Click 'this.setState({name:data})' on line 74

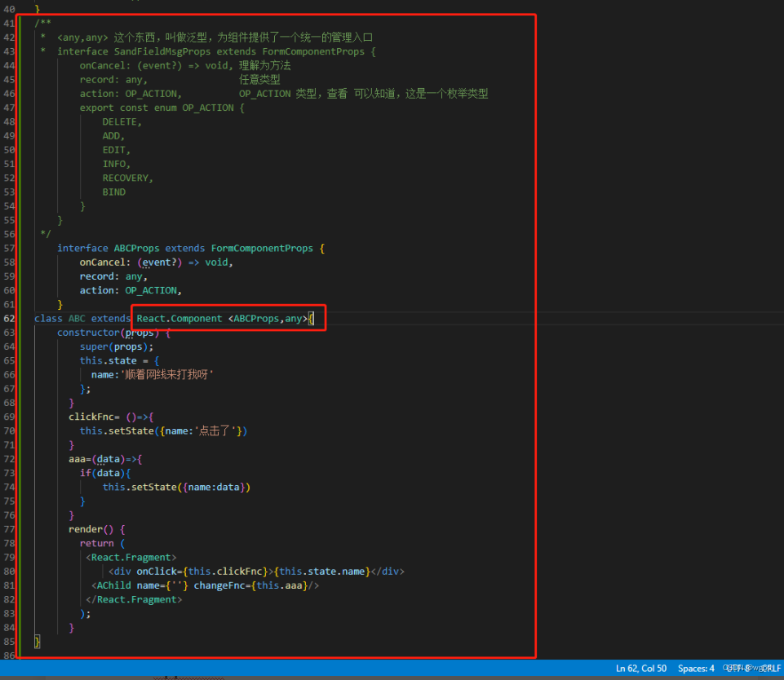pos(176,487)
